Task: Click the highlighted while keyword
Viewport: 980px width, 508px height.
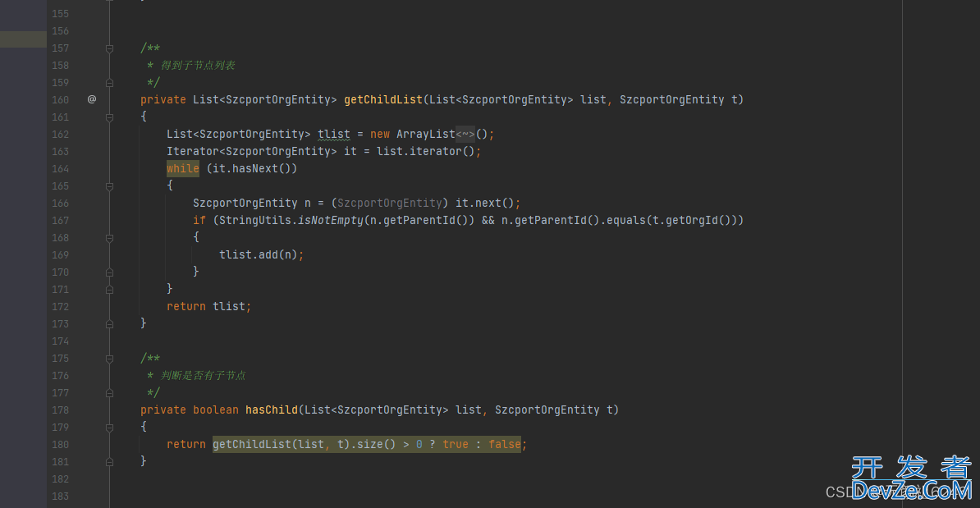Action: [183, 168]
